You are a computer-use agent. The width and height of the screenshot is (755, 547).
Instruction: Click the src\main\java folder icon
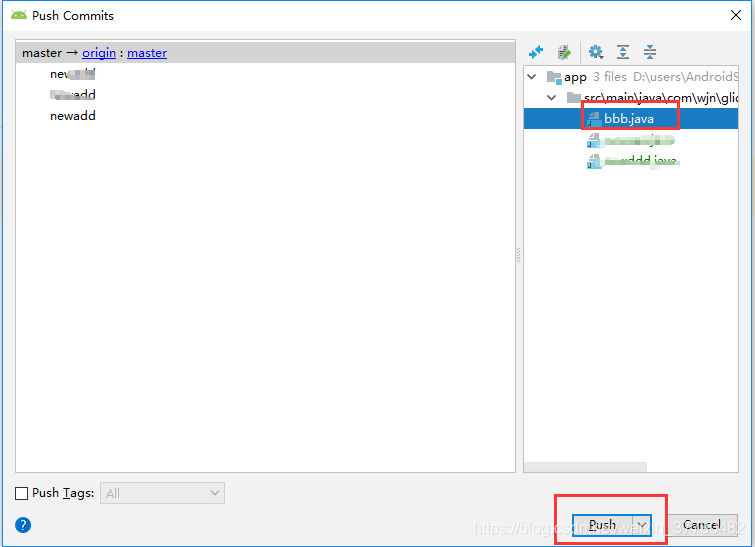(574, 98)
